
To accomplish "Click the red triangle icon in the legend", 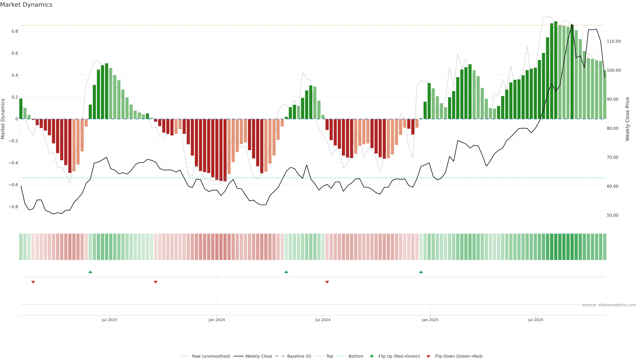I will click(x=428, y=356).
